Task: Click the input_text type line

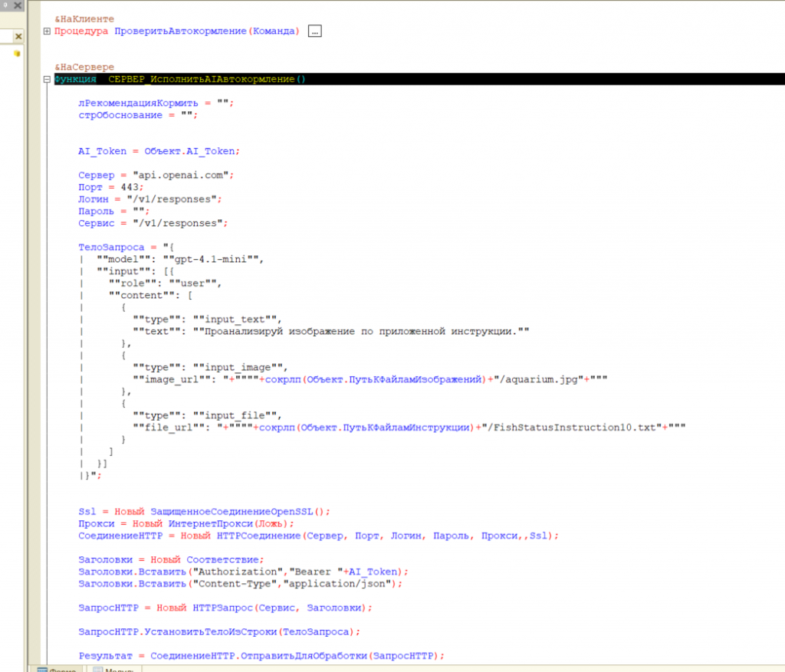Action: point(207,320)
